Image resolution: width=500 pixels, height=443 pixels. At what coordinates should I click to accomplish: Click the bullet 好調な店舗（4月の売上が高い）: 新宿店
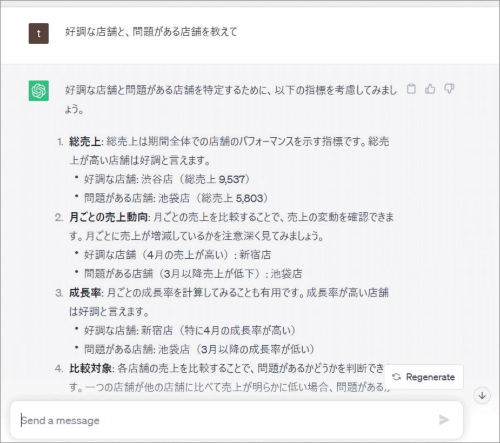[x=177, y=255]
